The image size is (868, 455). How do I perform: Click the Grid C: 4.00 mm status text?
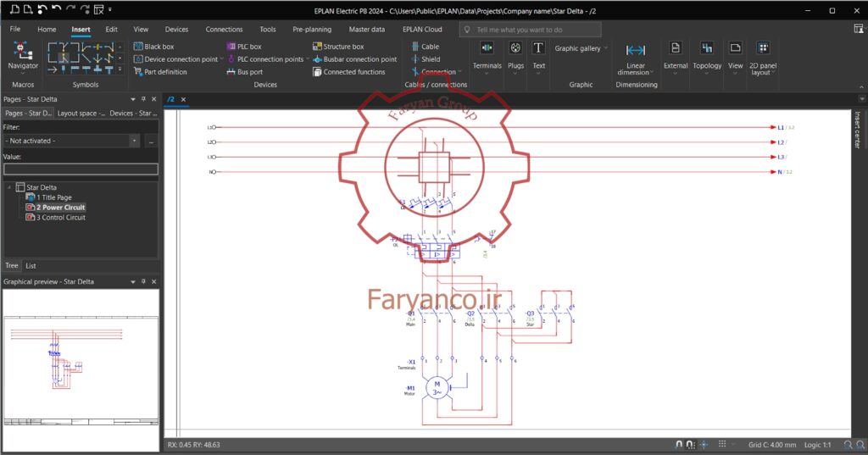772,445
